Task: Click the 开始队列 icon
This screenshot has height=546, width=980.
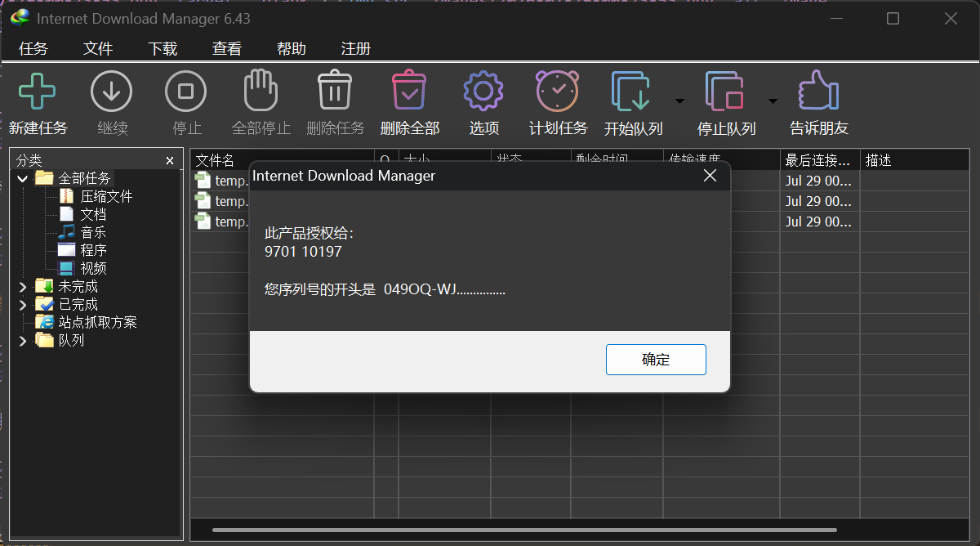Action: [631, 91]
